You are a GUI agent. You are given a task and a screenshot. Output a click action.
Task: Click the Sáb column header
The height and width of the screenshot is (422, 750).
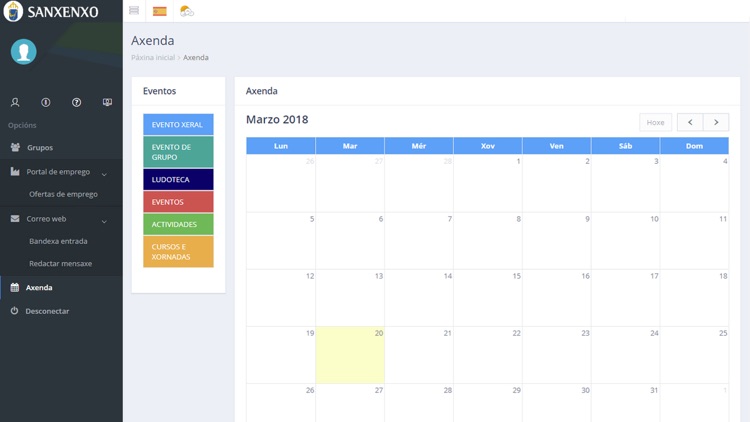(626, 146)
